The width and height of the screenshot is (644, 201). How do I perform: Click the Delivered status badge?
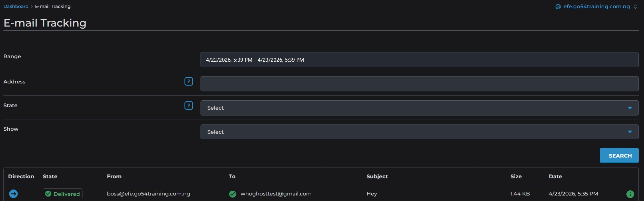coord(62,194)
